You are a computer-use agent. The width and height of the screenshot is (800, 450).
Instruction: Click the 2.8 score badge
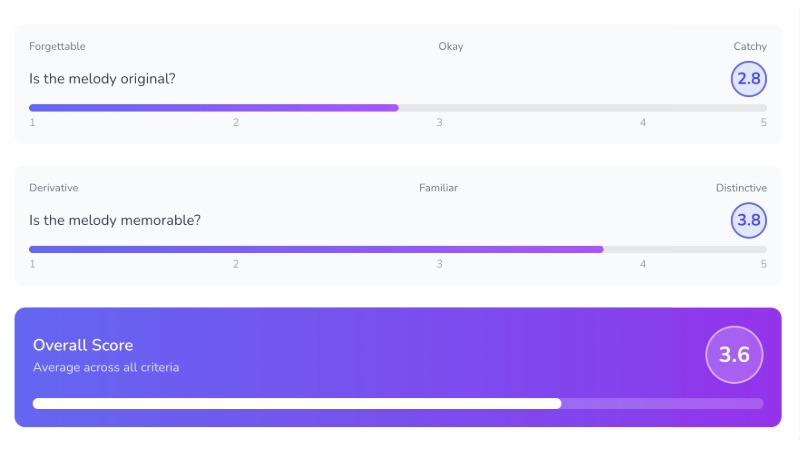pyautogui.click(x=748, y=78)
